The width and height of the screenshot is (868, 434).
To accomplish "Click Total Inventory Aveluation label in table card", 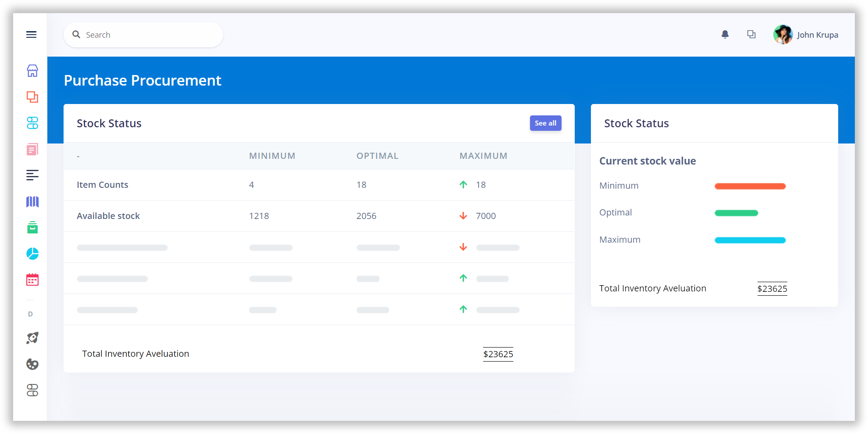I will point(135,354).
